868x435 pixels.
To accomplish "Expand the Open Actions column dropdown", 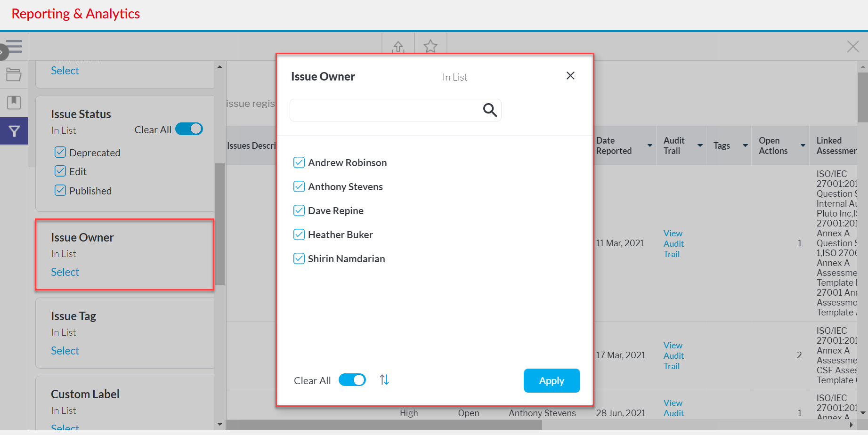I will 803,145.
